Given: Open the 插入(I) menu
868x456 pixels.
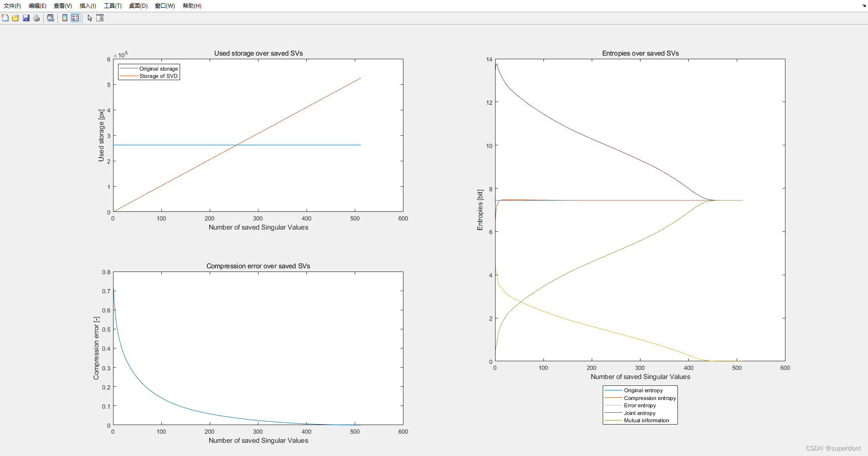Looking at the screenshot, I should (x=88, y=6).
